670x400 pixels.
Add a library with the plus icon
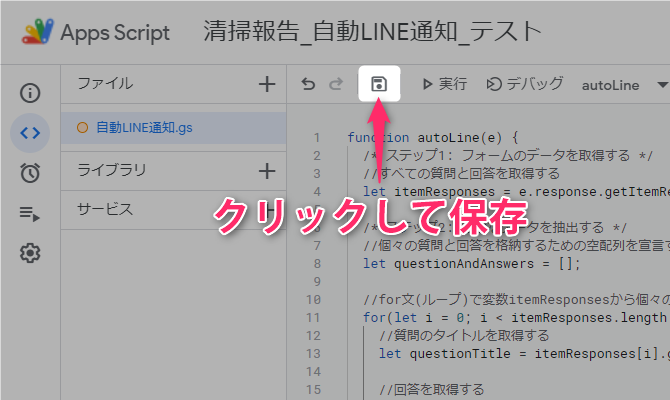tap(267, 171)
